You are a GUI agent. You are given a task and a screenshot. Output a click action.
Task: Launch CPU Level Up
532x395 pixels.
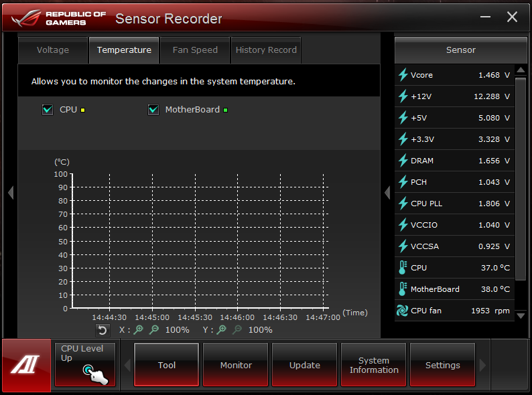coord(85,364)
